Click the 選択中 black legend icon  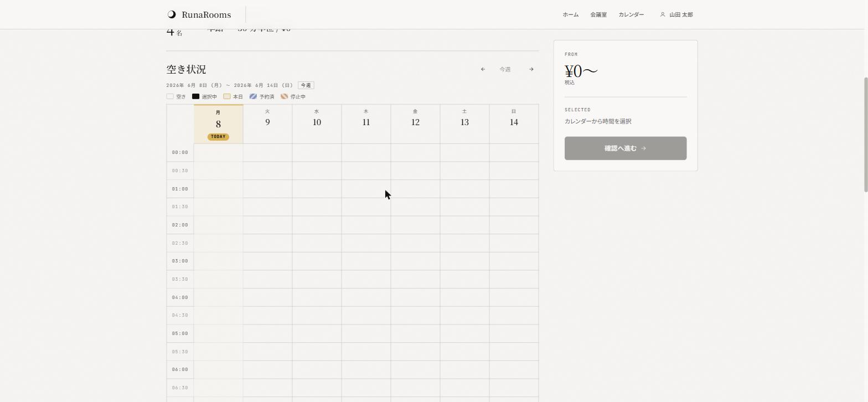195,96
